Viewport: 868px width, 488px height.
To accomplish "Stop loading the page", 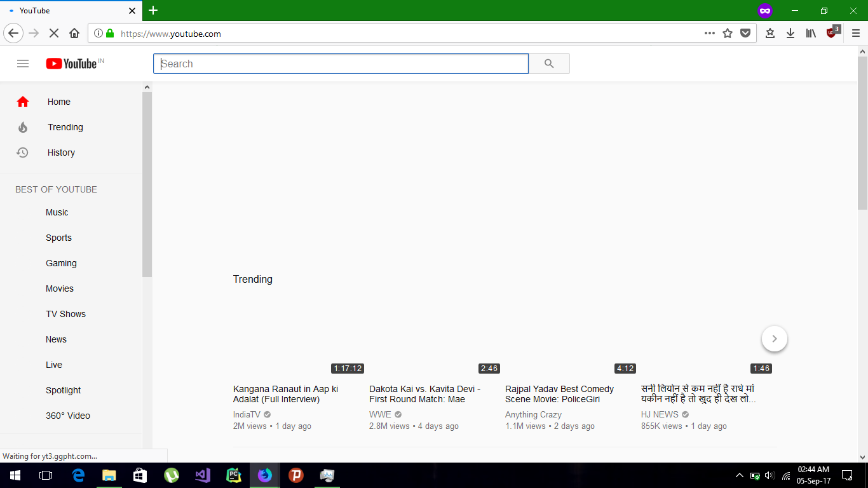I will pyautogui.click(x=54, y=33).
